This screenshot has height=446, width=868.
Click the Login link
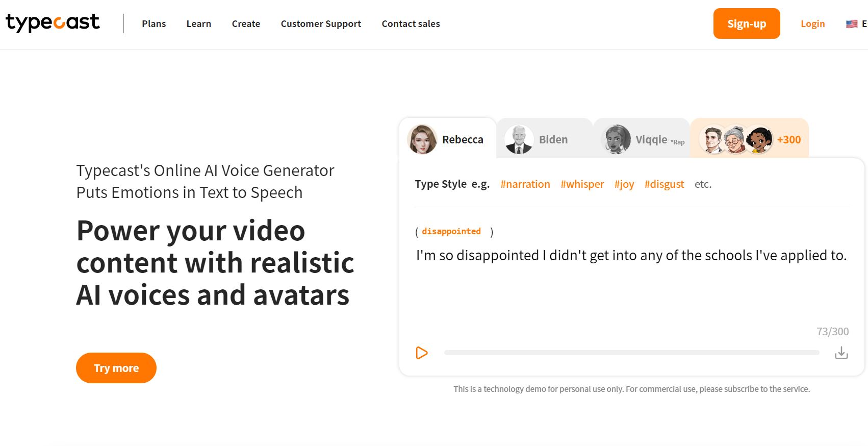[x=812, y=24]
